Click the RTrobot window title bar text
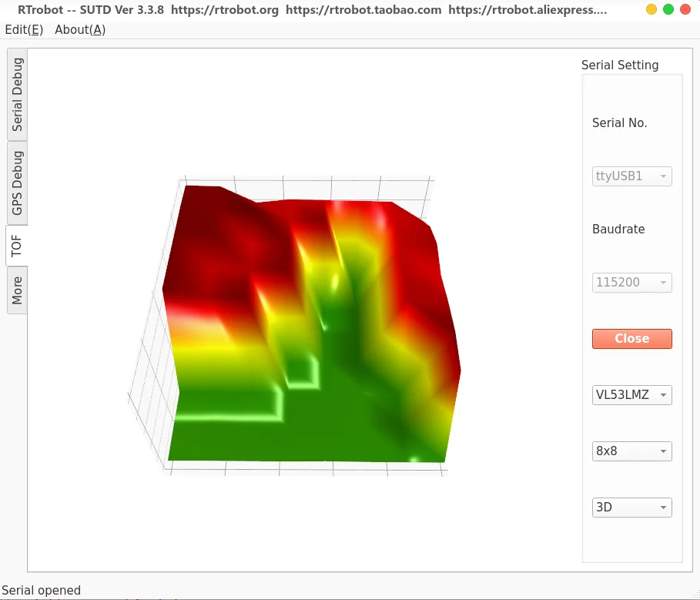Image resolution: width=700 pixels, height=600 pixels. 312,10
